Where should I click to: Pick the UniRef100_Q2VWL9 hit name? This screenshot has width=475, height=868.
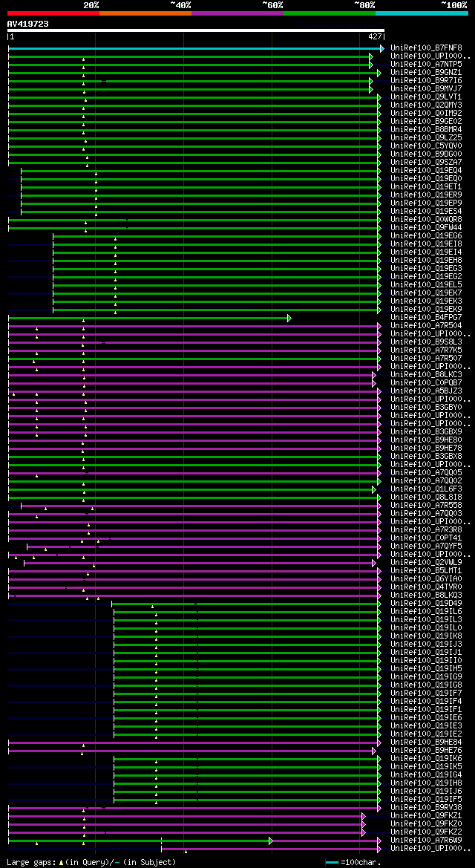coord(426,562)
